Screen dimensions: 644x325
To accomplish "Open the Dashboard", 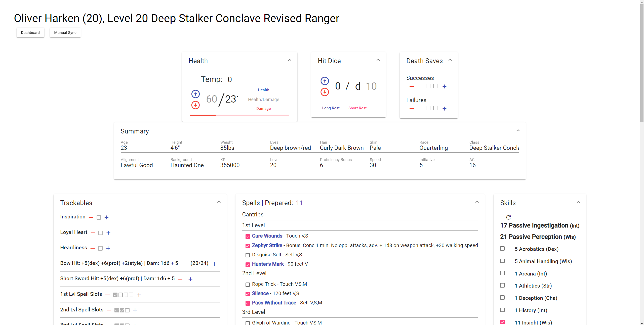I will point(30,33).
